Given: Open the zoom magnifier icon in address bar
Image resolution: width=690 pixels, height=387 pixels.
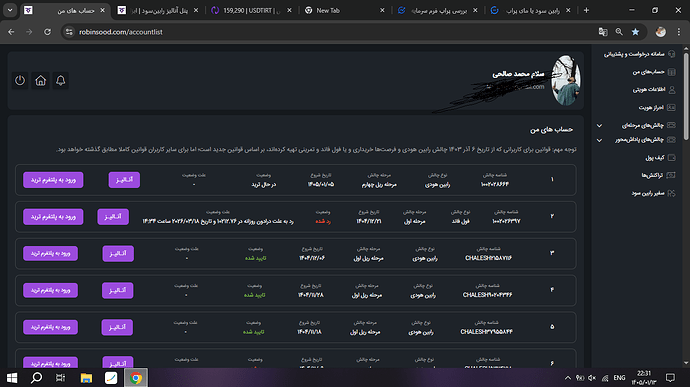Looking at the screenshot, I should 619,32.
